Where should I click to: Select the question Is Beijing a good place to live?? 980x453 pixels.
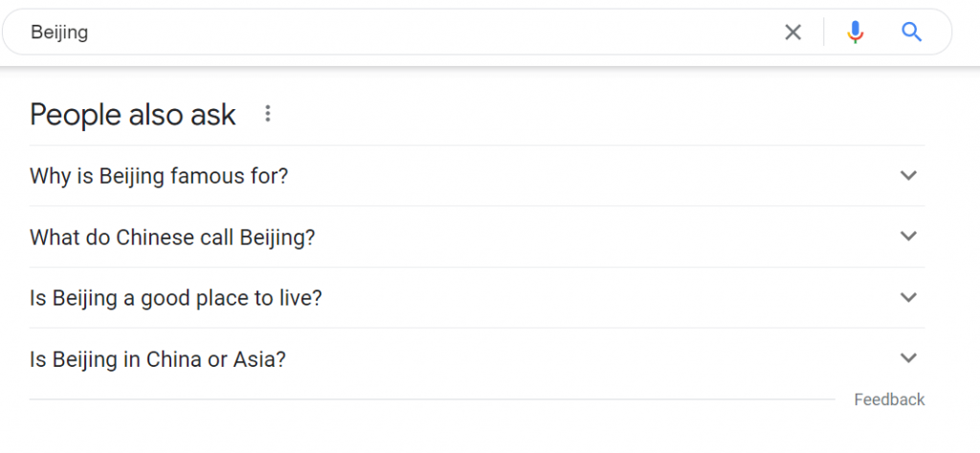coord(176,299)
